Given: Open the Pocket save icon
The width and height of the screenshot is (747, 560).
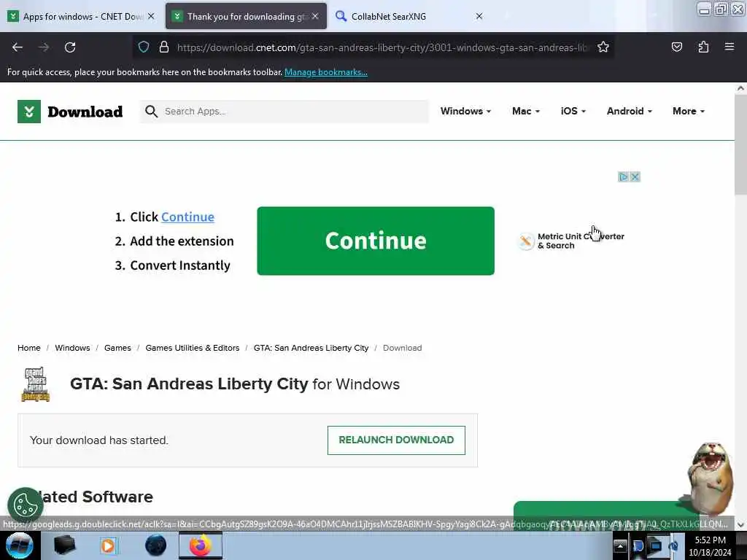Looking at the screenshot, I should click(676, 47).
